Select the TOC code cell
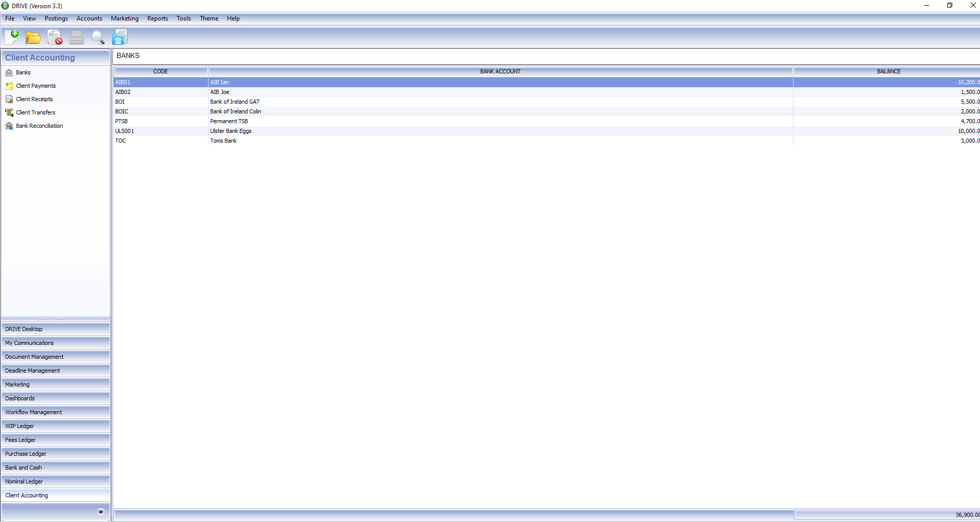The image size is (980, 522). pyautogui.click(x=161, y=141)
